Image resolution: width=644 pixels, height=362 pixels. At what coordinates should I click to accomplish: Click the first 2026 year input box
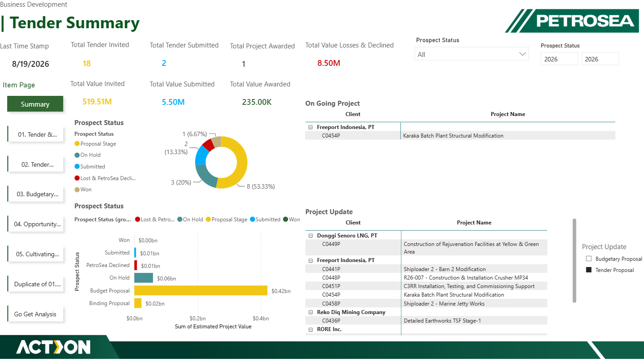click(x=559, y=59)
